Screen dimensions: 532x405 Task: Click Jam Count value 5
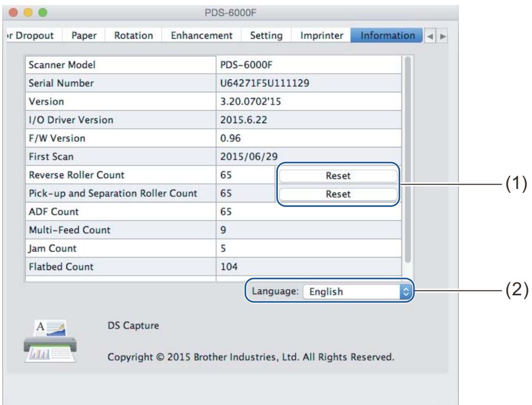[x=223, y=248]
